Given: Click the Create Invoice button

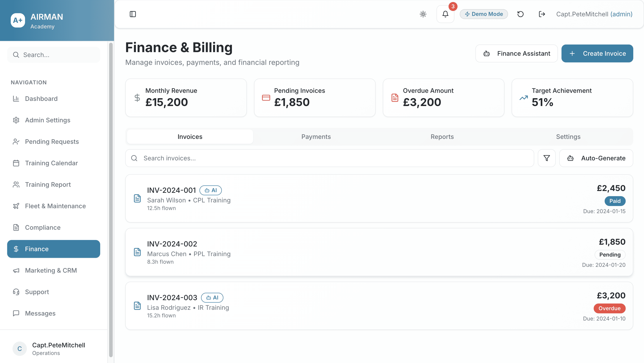Looking at the screenshot, I should [x=597, y=53].
